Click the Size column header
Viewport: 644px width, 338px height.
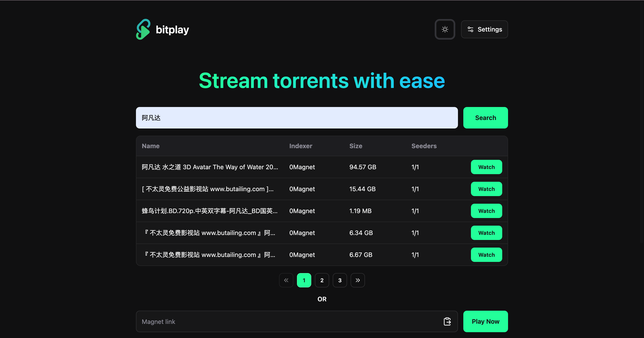356,146
